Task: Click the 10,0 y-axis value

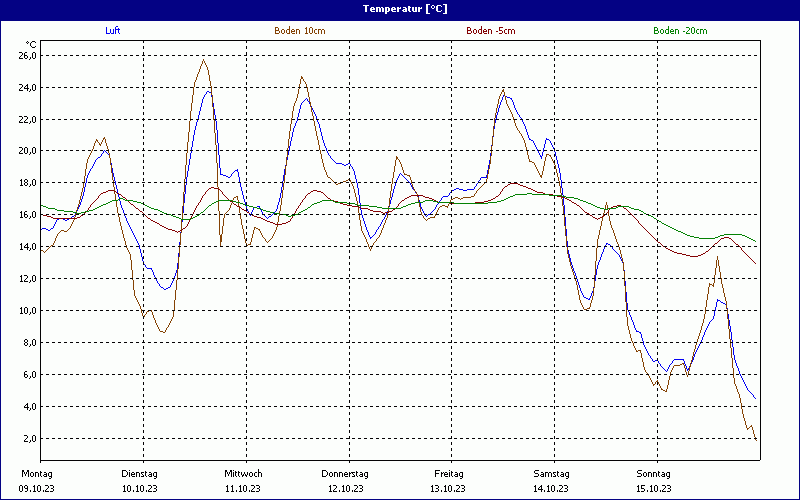Action: pyautogui.click(x=28, y=311)
